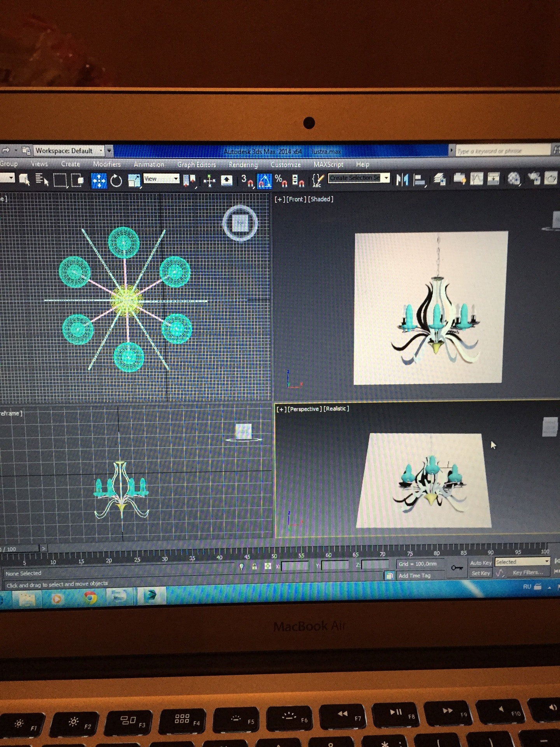
Task: Open the [Shaded] shading label menu
Action: 321,199
